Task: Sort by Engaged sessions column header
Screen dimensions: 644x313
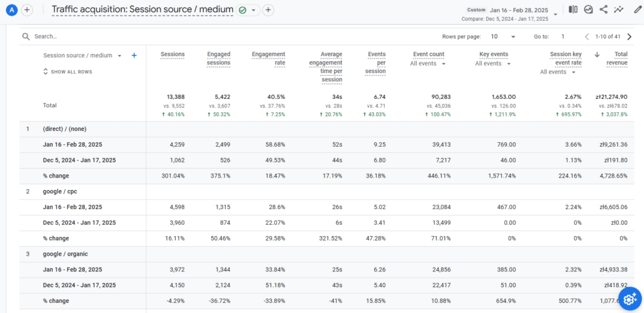Action: [x=218, y=59]
